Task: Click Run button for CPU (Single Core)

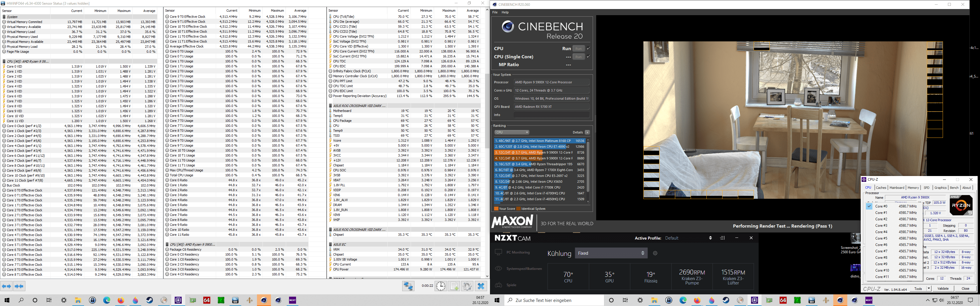Action: coord(579,57)
